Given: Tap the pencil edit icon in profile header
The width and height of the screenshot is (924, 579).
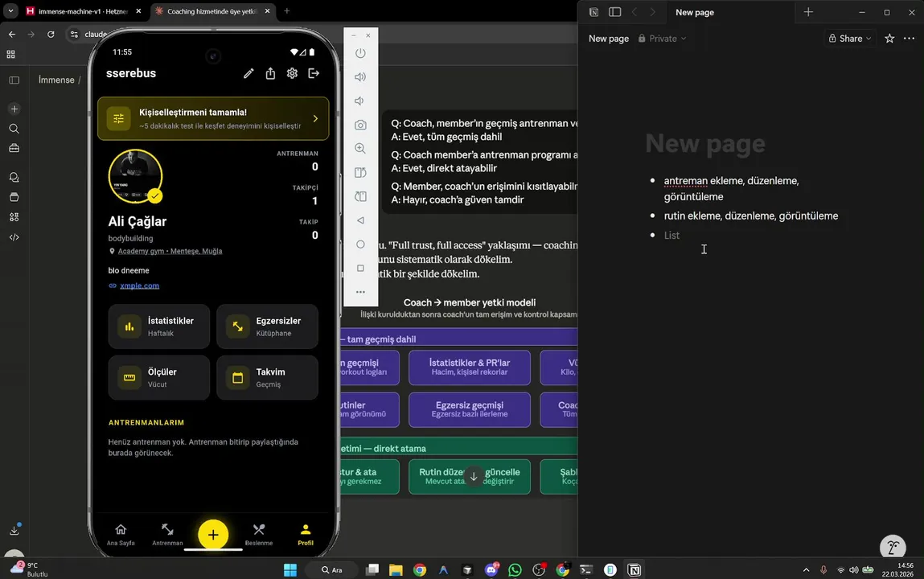Looking at the screenshot, I should pos(248,73).
